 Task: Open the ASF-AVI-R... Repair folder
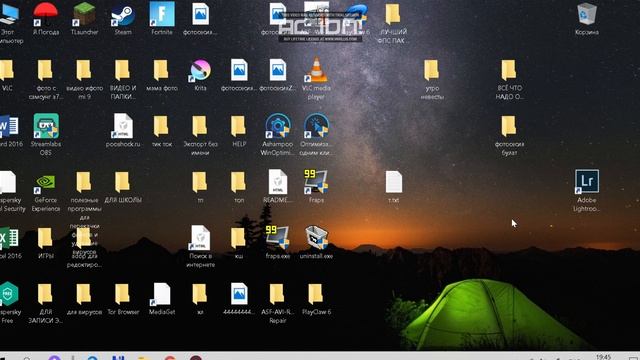[278, 294]
